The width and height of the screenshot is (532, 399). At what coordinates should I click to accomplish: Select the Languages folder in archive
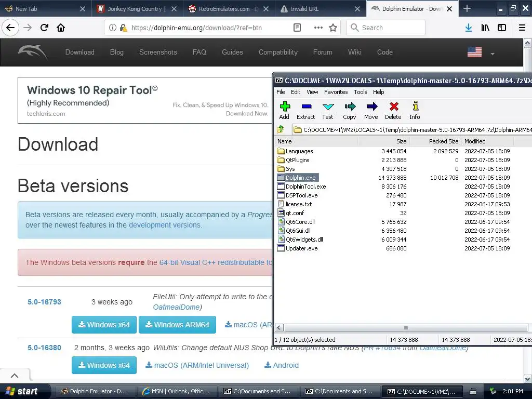click(295, 151)
